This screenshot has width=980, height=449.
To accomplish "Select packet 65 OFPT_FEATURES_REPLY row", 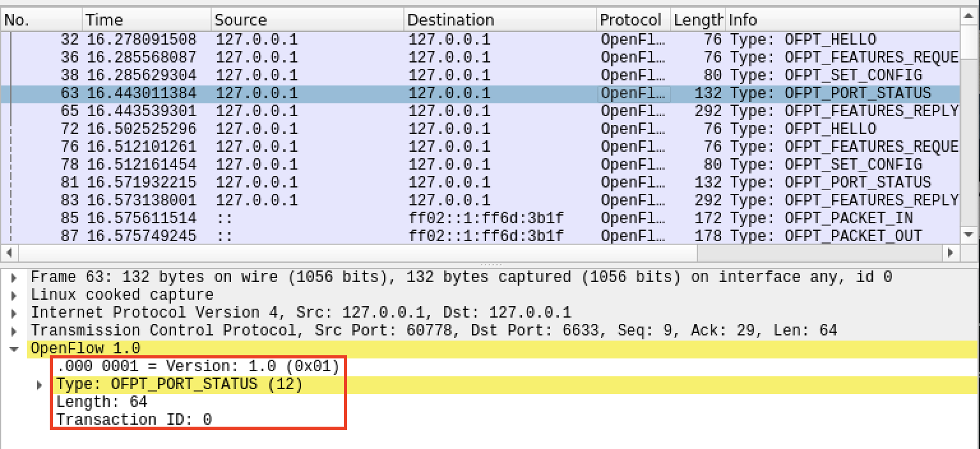I will click(447, 111).
